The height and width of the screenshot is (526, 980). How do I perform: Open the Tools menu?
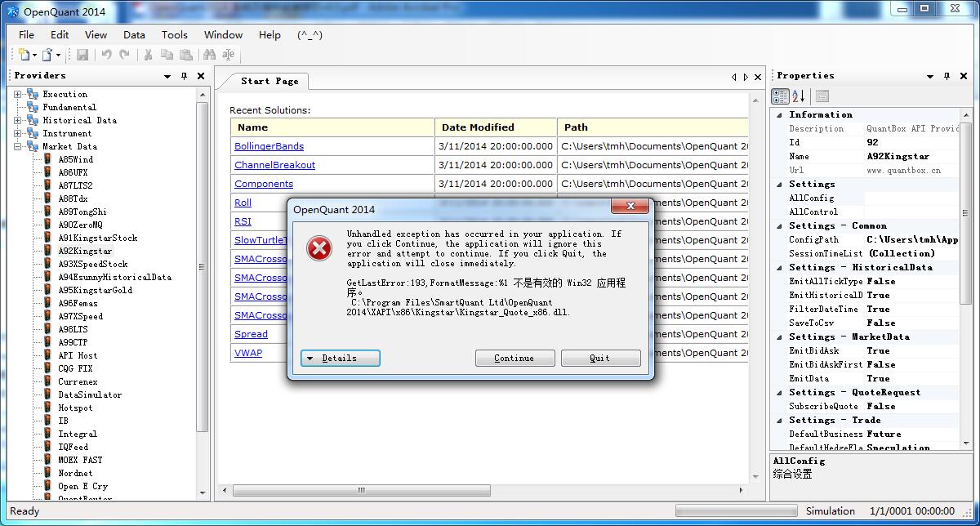175,35
